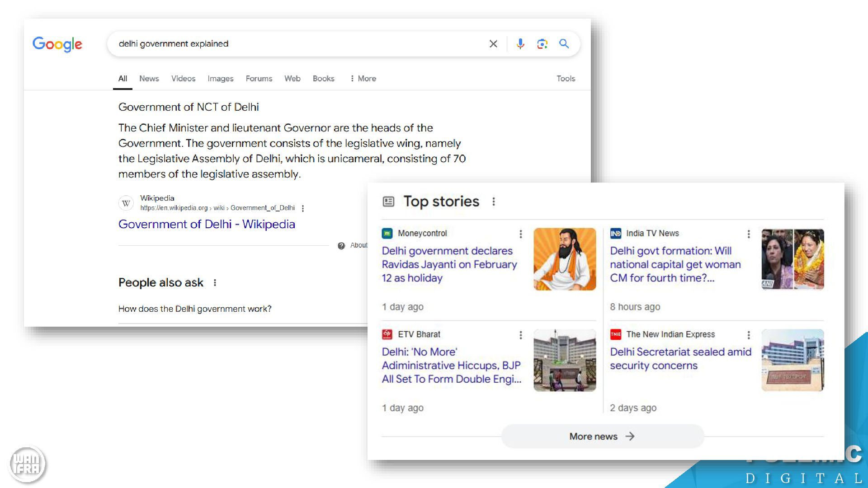This screenshot has width=868, height=488.
Task: Open Wikipedia result three-dot menu
Action: coord(303,208)
